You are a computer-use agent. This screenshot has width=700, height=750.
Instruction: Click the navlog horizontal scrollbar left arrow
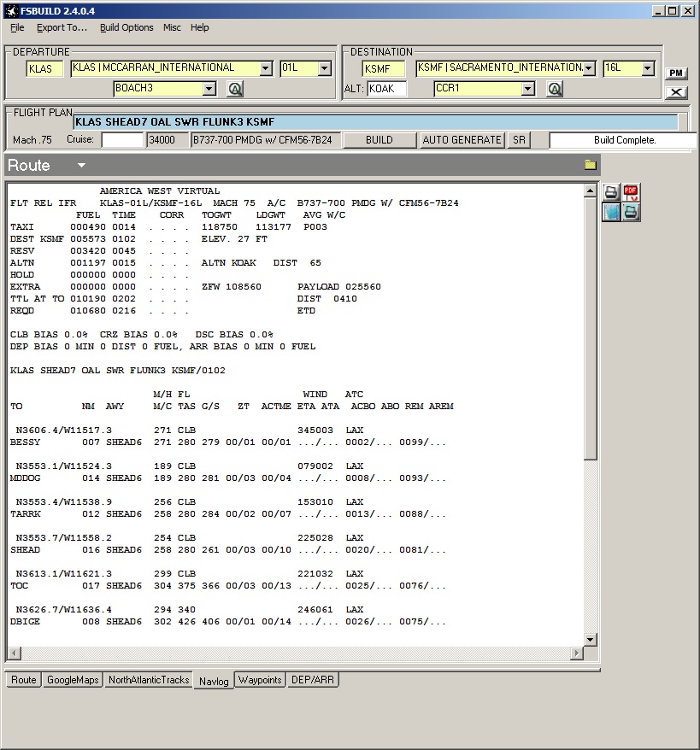pyautogui.click(x=15, y=653)
